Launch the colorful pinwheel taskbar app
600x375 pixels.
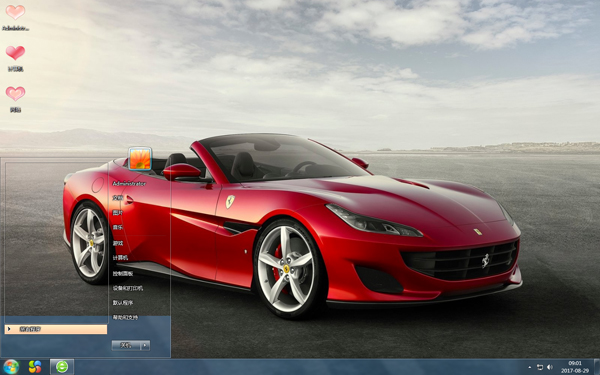tap(35, 367)
